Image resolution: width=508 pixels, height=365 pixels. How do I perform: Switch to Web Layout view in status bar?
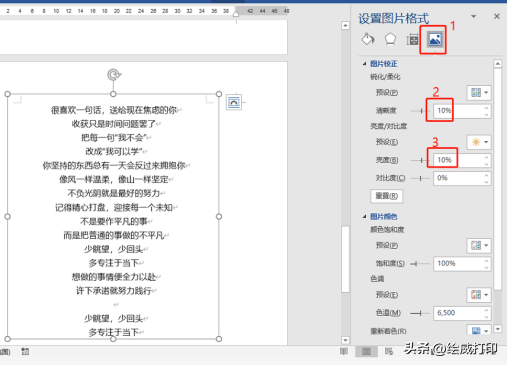click(x=388, y=351)
